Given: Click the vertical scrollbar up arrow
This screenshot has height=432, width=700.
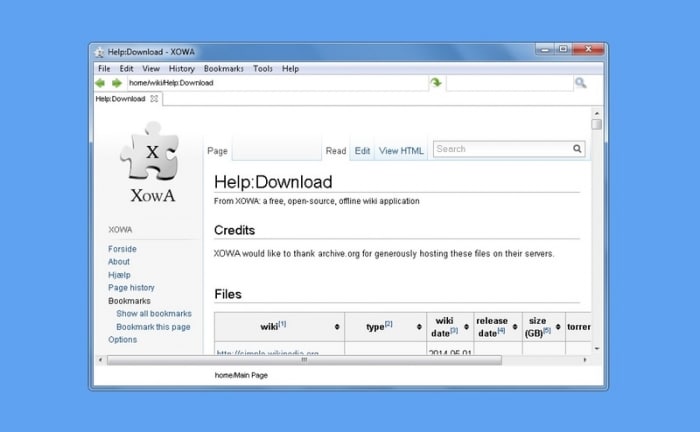Looking at the screenshot, I should (596, 113).
